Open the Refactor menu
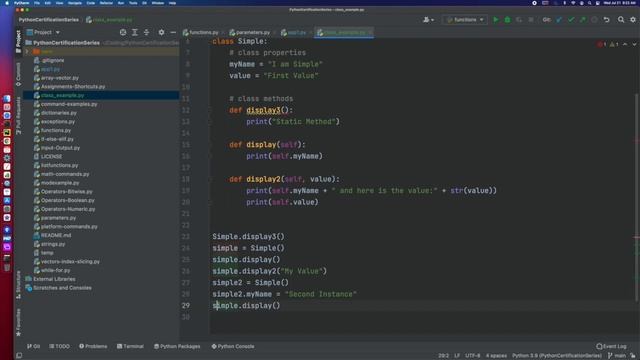 pos(106,3)
